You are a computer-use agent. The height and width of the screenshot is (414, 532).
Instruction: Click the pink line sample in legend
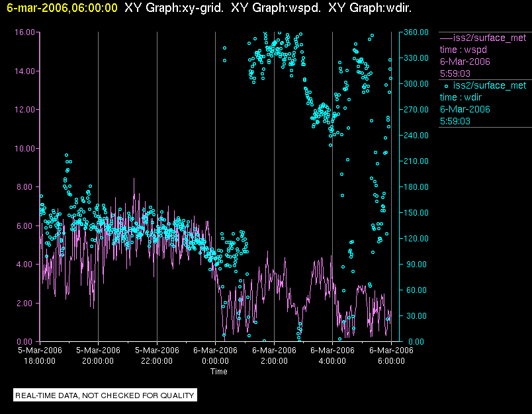(x=447, y=38)
